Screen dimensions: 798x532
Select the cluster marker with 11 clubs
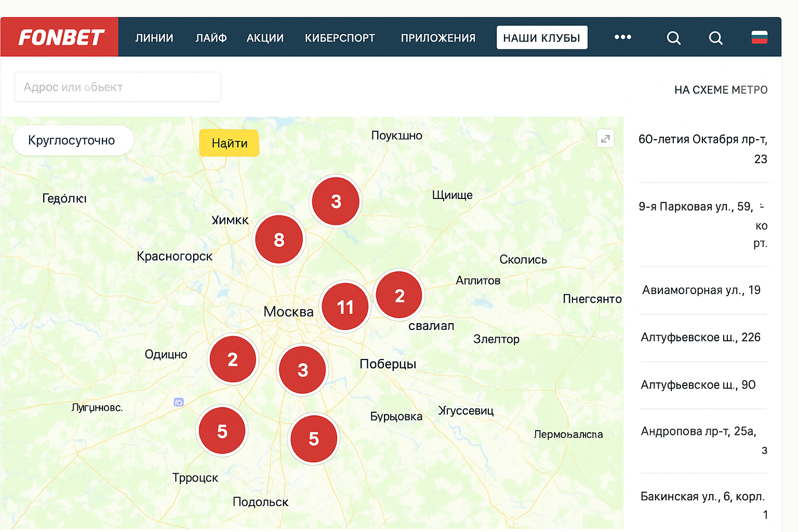tap(345, 307)
